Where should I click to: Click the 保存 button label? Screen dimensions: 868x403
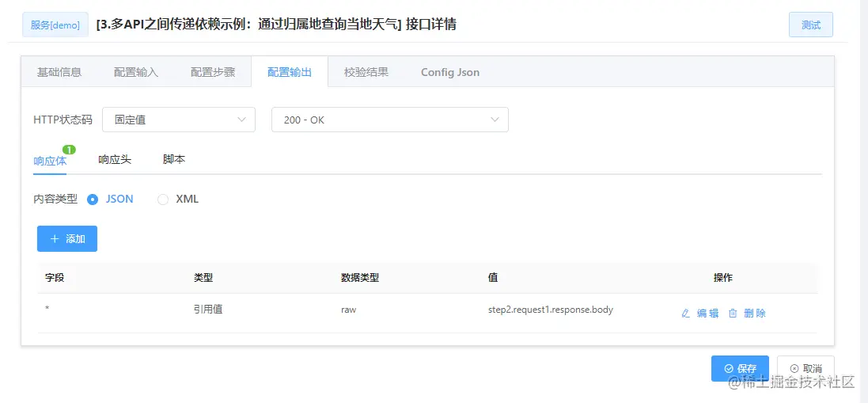click(x=747, y=369)
